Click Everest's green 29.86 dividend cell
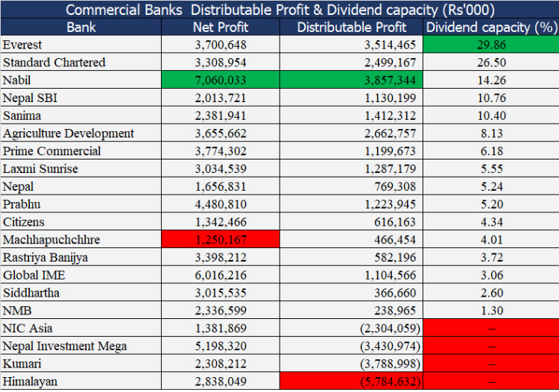This screenshot has height=392, width=559. tap(491, 45)
